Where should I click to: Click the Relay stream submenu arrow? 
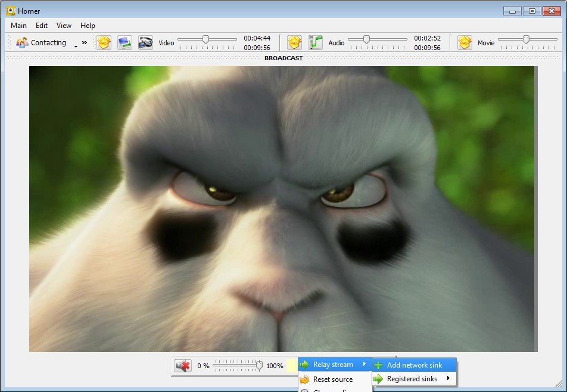(x=364, y=364)
